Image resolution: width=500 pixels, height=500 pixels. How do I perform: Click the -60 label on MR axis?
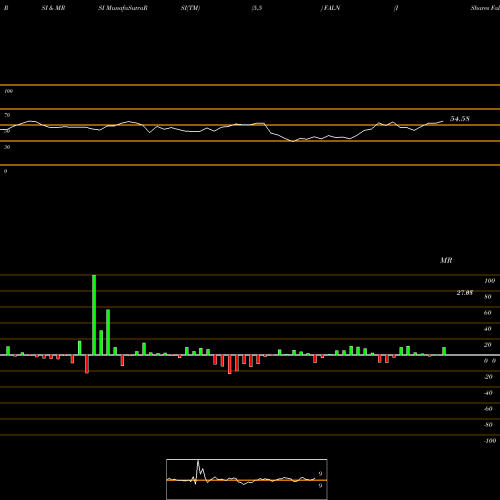click(x=488, y=409)
